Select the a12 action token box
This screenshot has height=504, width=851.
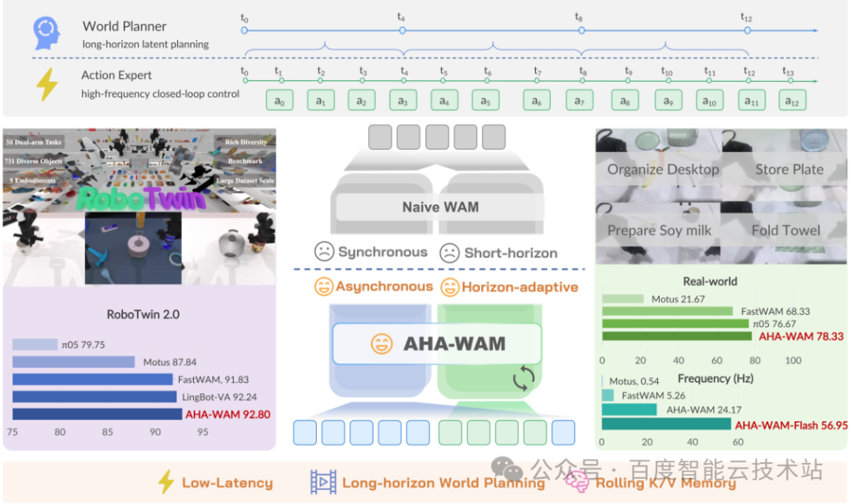(793, 100)
